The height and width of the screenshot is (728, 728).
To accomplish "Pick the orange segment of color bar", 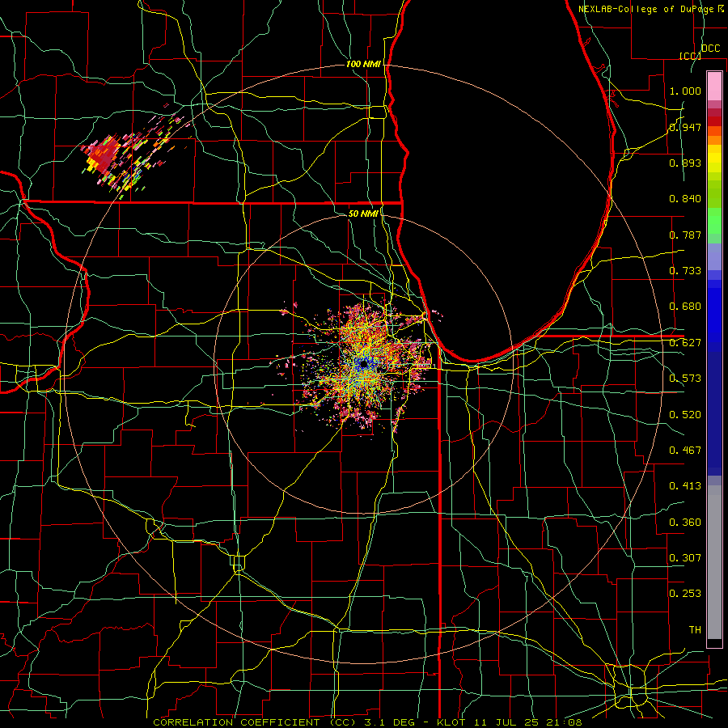I will click(x=714, y=136).
